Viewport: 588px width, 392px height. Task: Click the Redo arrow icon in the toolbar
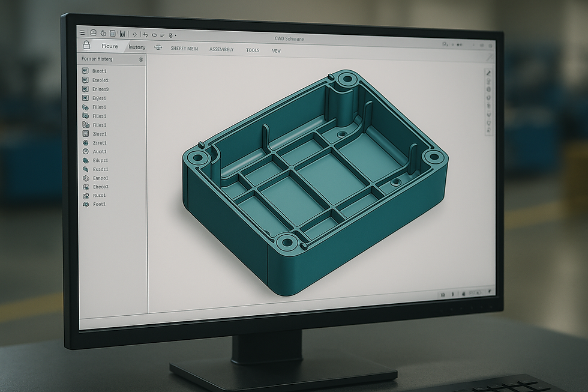[x=154, y=34]
